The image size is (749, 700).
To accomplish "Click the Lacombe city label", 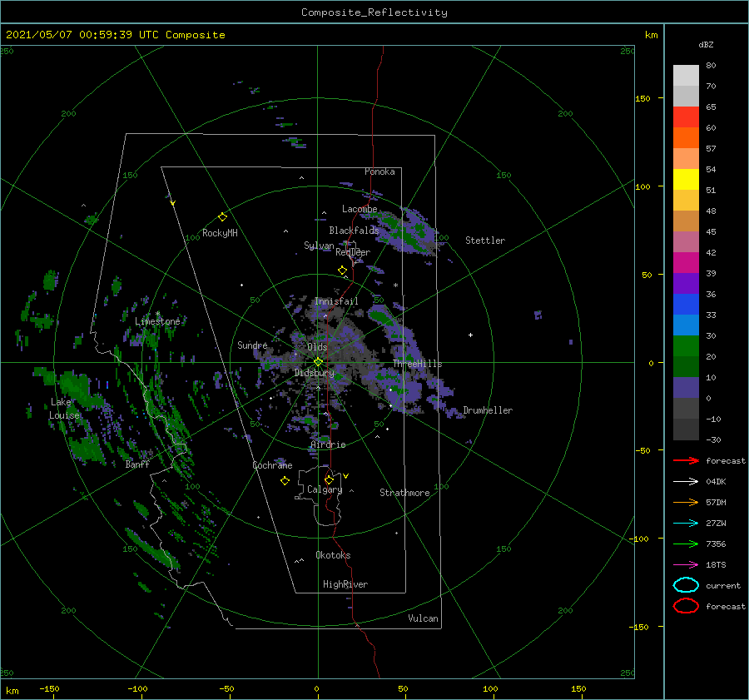I will tap(360, 209).
